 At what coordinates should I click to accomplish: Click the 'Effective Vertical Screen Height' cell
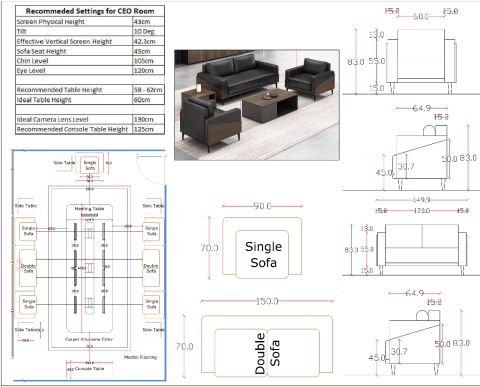coord(74,41)
